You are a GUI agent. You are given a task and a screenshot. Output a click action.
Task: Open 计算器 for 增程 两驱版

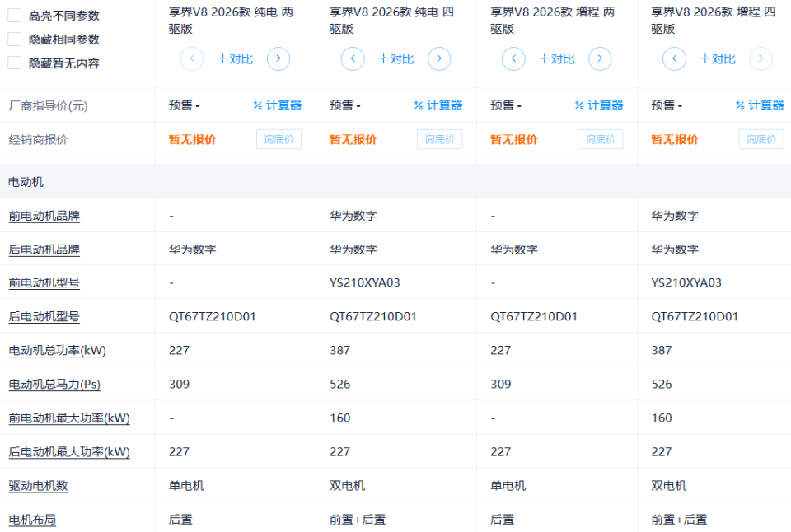pyautogui.click(x=599, y=105)
